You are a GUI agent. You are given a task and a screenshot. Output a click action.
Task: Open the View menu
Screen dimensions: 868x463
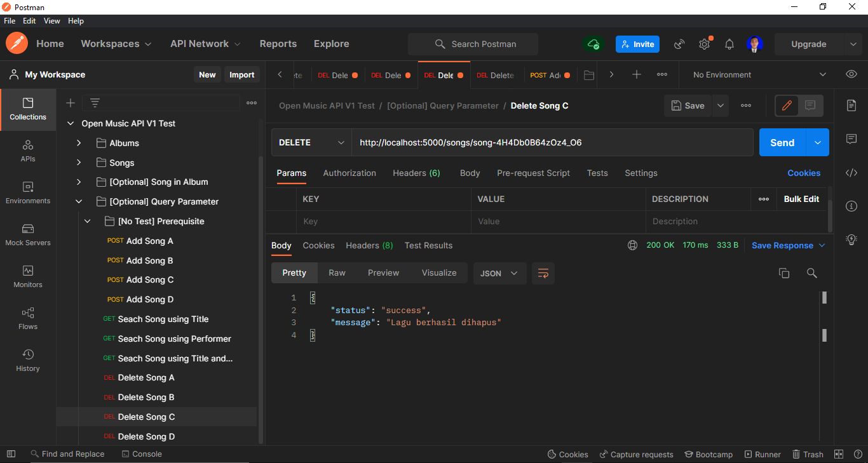52,21
